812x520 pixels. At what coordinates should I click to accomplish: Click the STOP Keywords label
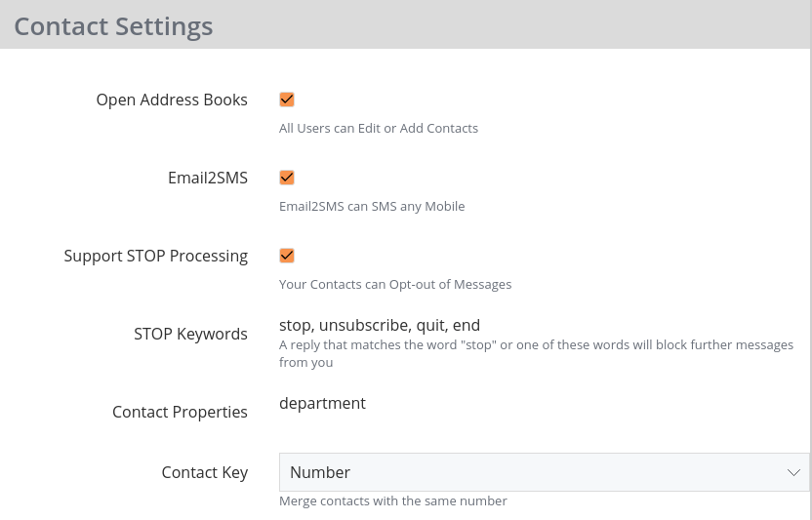tap(190, 334)
